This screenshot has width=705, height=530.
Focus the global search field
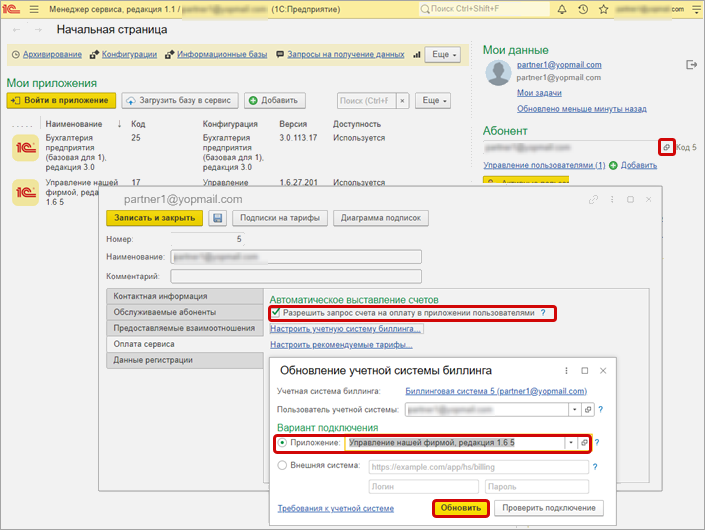(x=484, y=9)
